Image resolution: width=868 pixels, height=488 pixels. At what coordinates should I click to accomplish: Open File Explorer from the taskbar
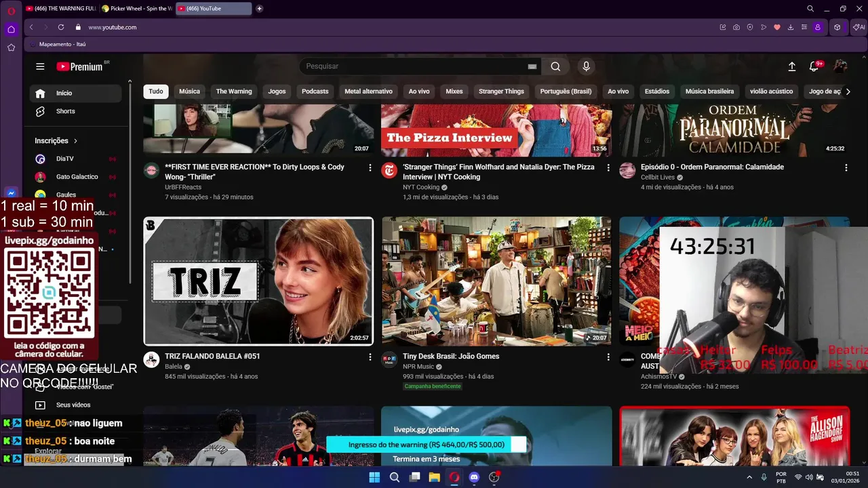[x=434, y=477]
